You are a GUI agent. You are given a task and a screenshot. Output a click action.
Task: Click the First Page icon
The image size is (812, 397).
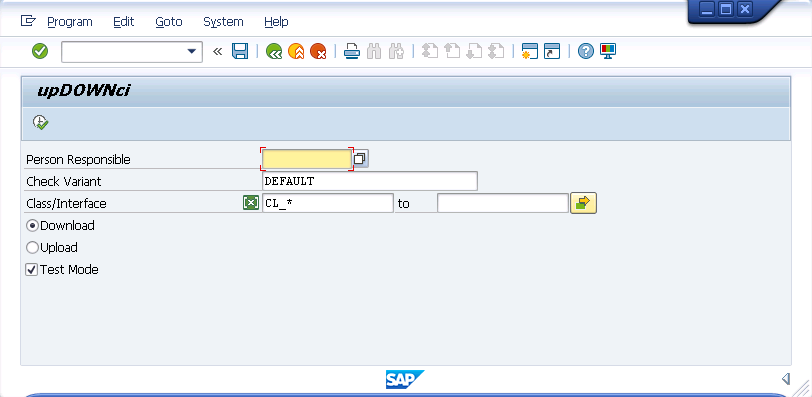click(430, 51)
